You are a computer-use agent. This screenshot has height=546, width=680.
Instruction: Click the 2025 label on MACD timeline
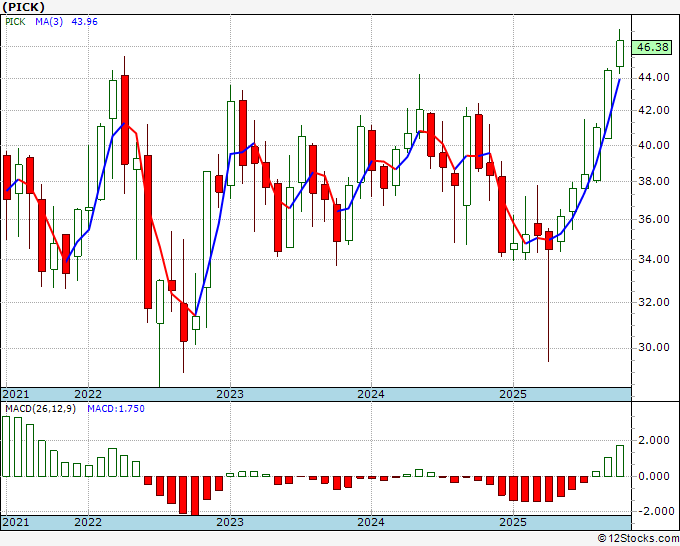click(x=513, y=522)
